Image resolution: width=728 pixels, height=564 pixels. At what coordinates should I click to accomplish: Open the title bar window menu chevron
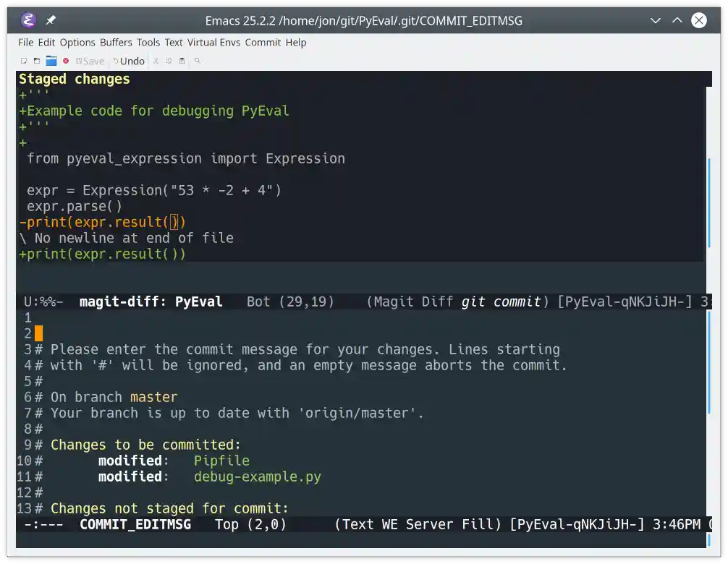click(655, 20)
